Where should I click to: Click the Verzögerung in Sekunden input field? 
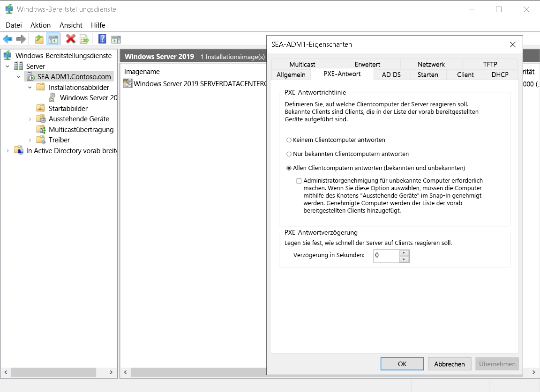(x=386, y=256)
